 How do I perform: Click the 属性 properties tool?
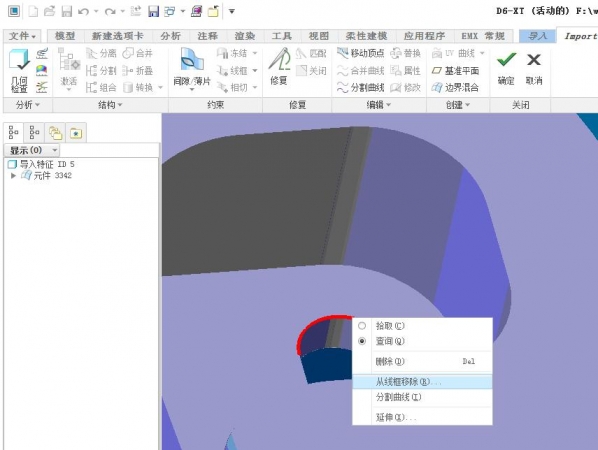[405, 71]
